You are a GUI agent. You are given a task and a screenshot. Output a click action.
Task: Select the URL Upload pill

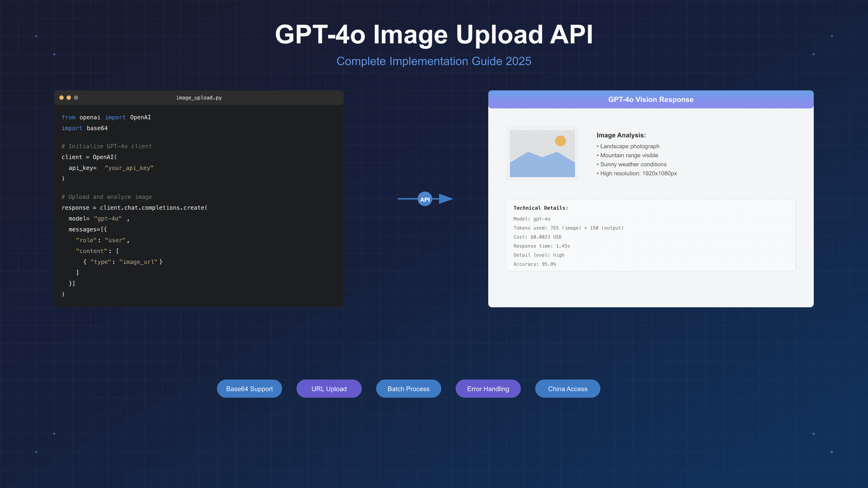click(329, 389)
